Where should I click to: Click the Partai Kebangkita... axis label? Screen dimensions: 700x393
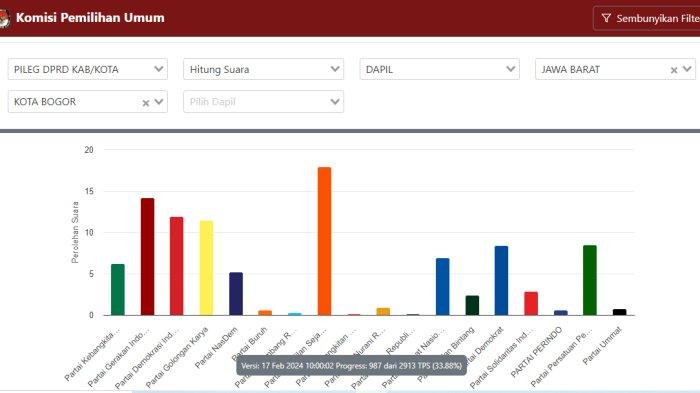(92, 354)
